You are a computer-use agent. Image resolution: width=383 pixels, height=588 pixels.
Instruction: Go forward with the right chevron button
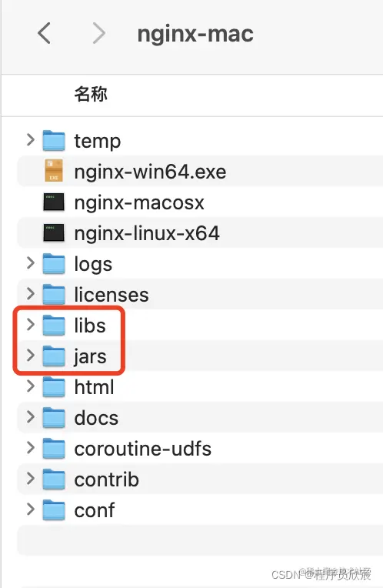pyautogui.click(x=99, y=33)
